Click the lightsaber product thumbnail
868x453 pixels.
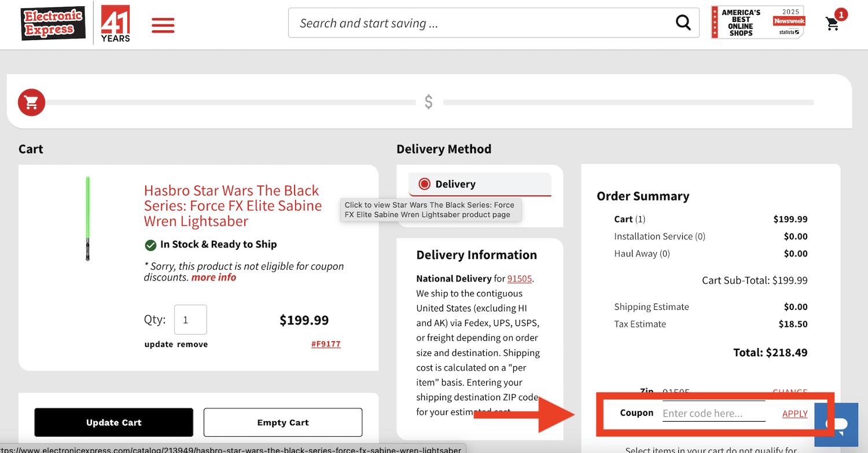pos(88,218)
